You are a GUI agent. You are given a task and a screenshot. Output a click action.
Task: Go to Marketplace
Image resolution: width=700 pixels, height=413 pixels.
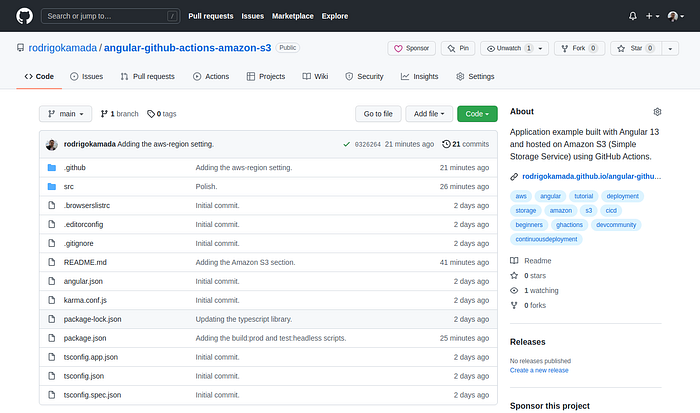point(293,16)
